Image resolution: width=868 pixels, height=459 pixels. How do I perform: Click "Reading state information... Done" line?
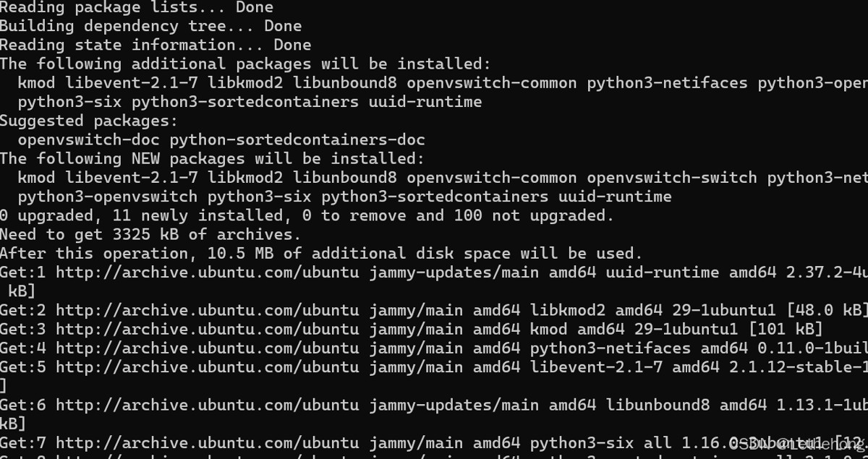tap(156, 45)
